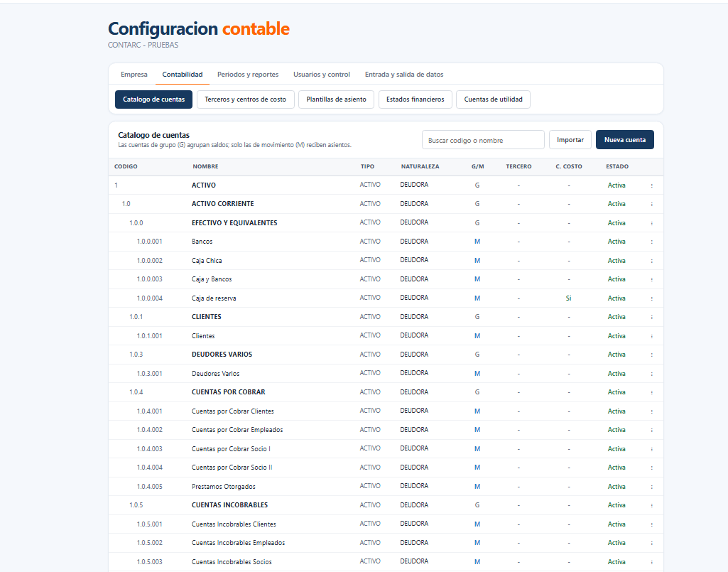Click the Nueva cuenta button
The height and width of the screenshot is (572, 728).
coord(625,140)
